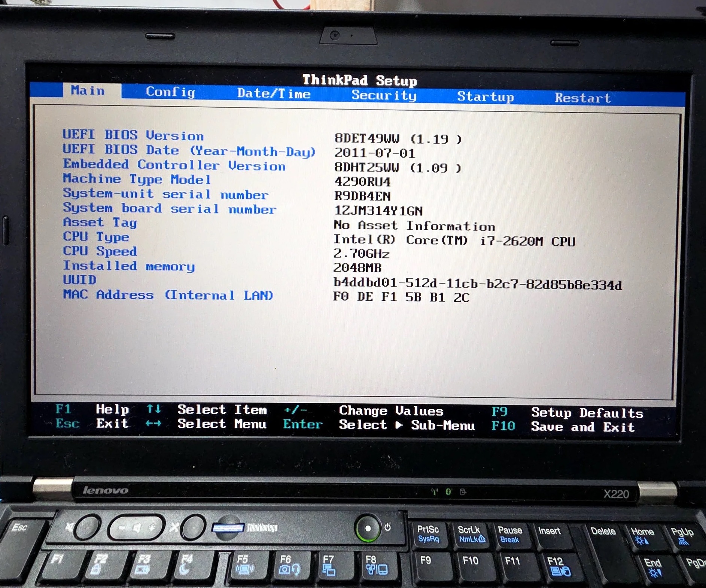Open the Date/Time tab
The height and width of the screenshot is (588, 706).
point(274,94)
